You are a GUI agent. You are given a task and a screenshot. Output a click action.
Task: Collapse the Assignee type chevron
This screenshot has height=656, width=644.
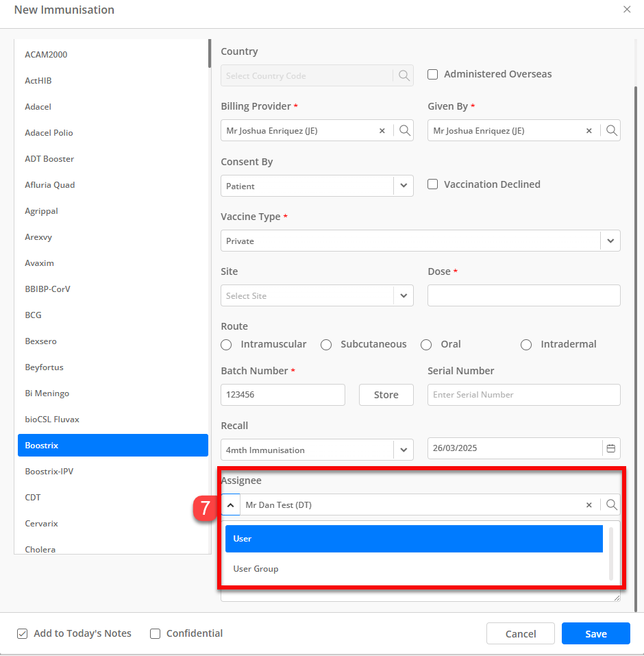point(230,505)
